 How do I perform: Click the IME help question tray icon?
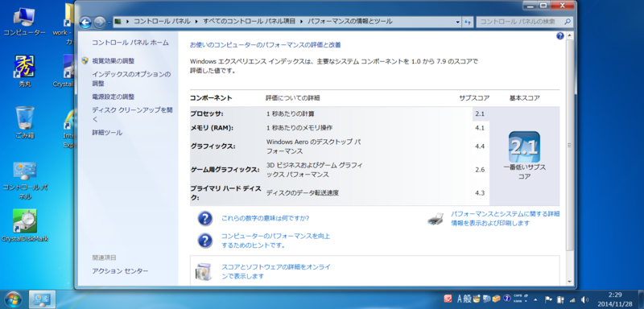(x=507, y=299)
